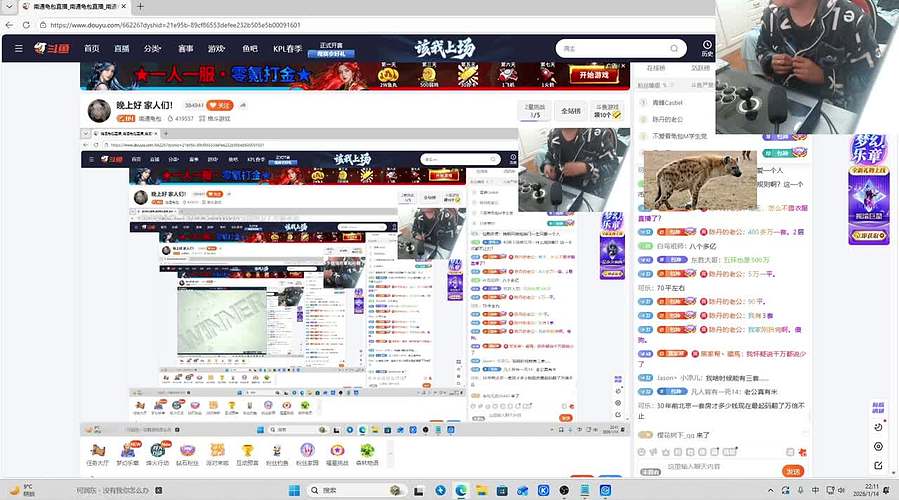Open the 赛事 navigation item

click(x=186, y=49)
